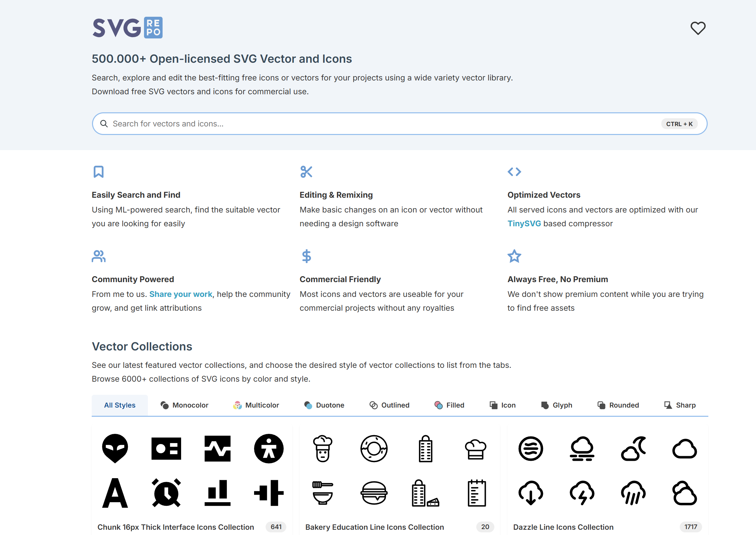
Task: Switch to the All Styles tab
Action: pyautogui.click(x=120, y=405)
